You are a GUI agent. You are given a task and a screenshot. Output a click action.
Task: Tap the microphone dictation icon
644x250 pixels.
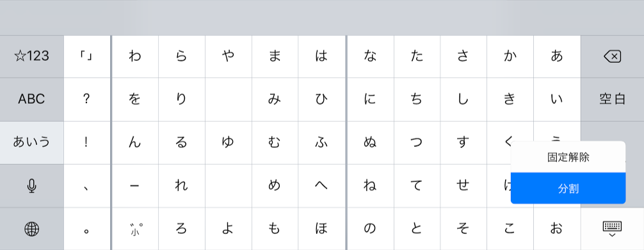pos(31,187)
